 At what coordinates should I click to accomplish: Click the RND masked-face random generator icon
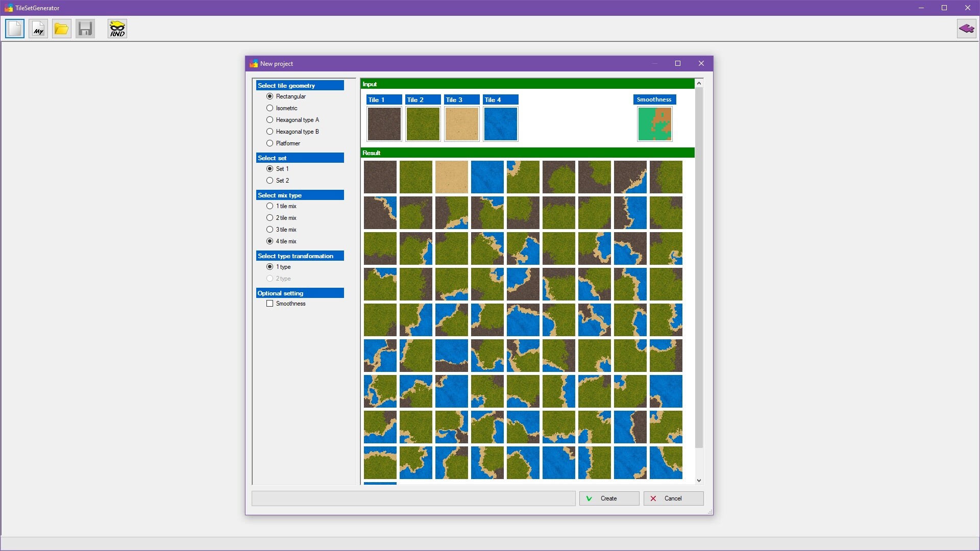click(x=117, y=28)
